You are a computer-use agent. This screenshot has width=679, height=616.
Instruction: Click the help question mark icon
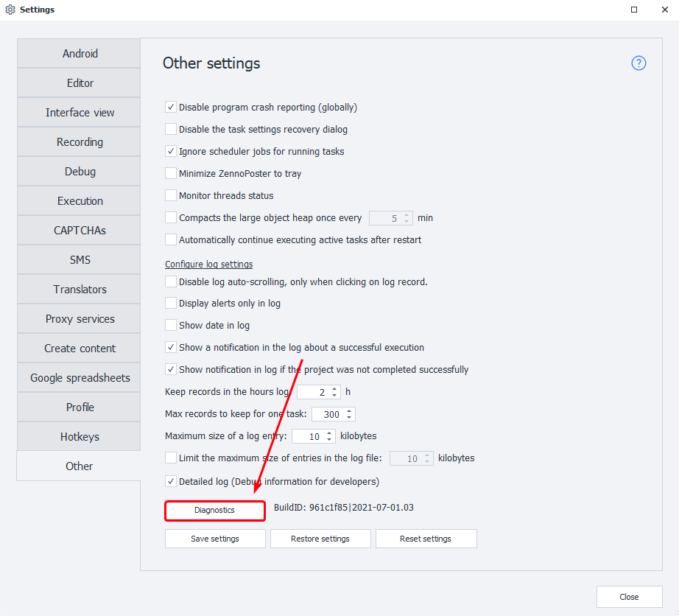click(638, 63)
